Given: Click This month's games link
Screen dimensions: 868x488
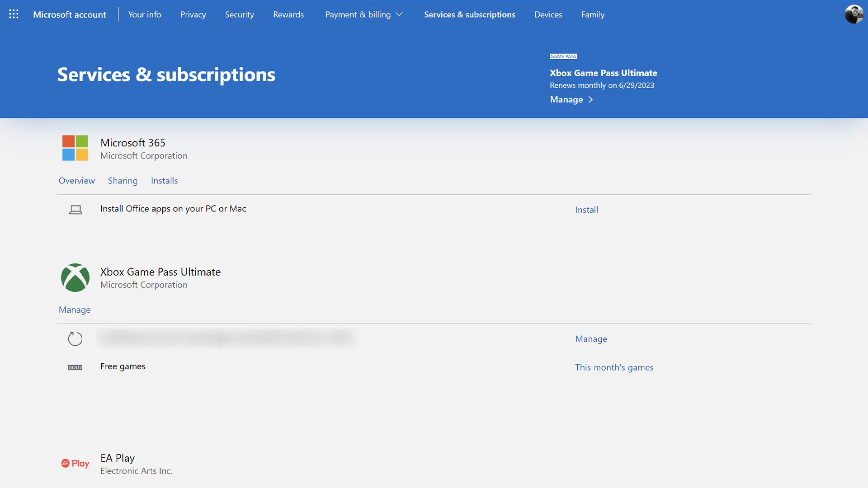Looking at the screenshot, I should (614, 367).
